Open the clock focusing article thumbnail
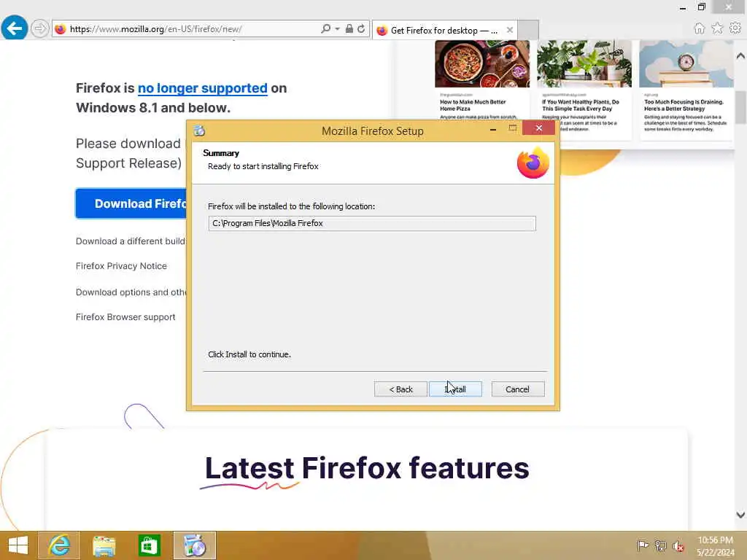The image size is (747, 560). coord(686,64)
